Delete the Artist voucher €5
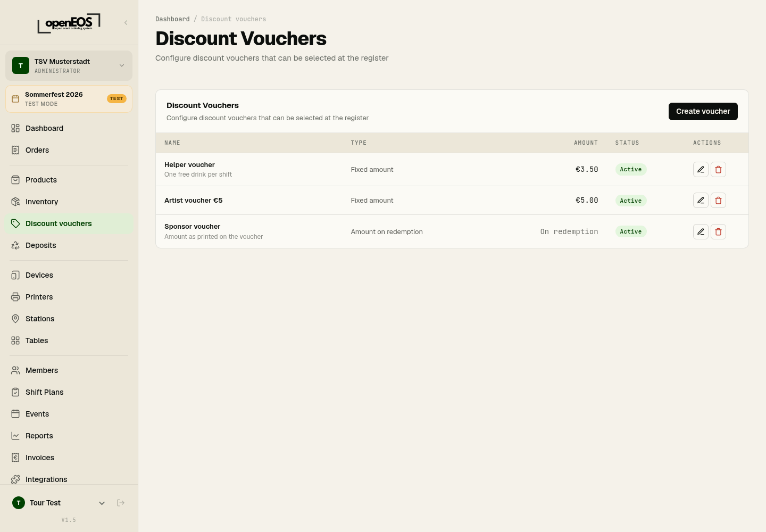Screen dimensions: 766x532 tap(718, 200)
